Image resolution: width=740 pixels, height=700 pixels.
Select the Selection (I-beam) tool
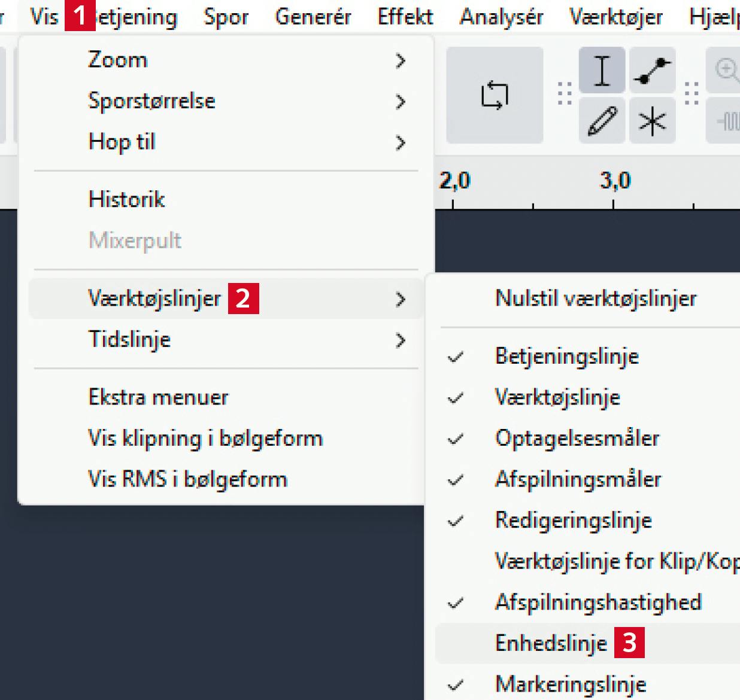coord(602,70)
